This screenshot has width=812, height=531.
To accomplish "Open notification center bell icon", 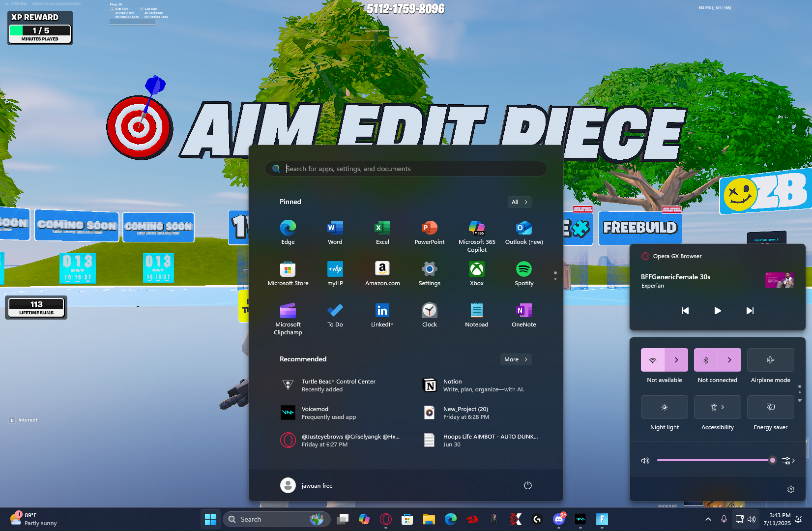I will coord(799,519).
